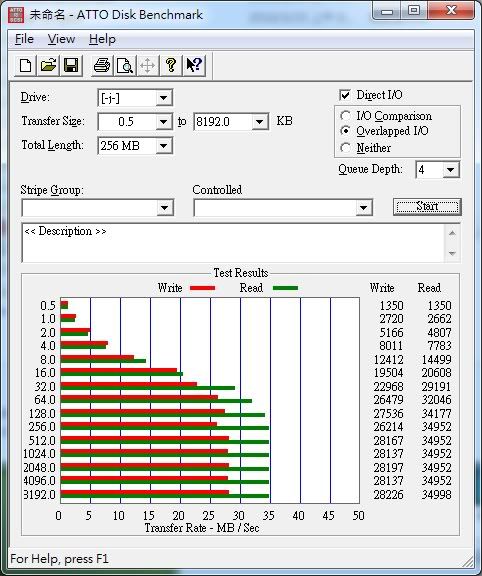Click the Start benchmark button
Screen dimensions: 482x576
[x=427, y=206]
